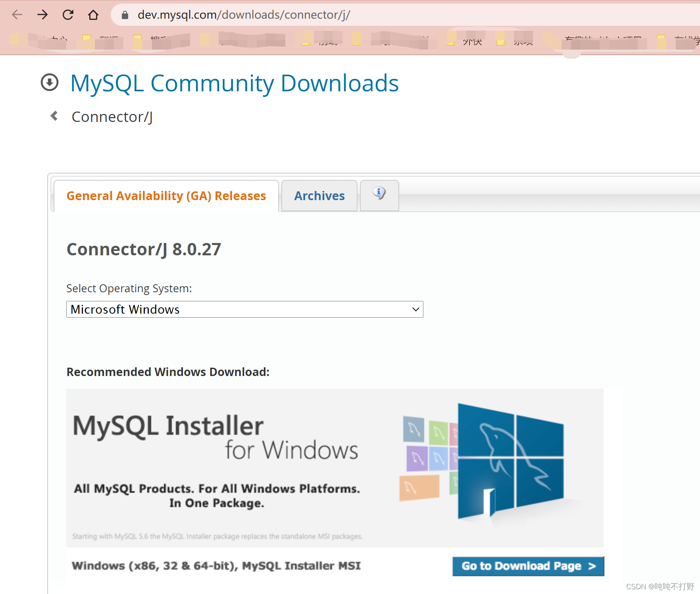Viewport: 700px width, 594px height.
Task: Click the Connector/J 8.0.27 heading text
Action: tap(144, 249)
